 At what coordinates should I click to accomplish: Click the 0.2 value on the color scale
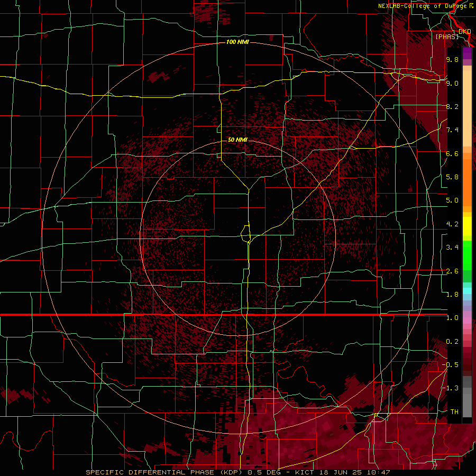[452, 342]
